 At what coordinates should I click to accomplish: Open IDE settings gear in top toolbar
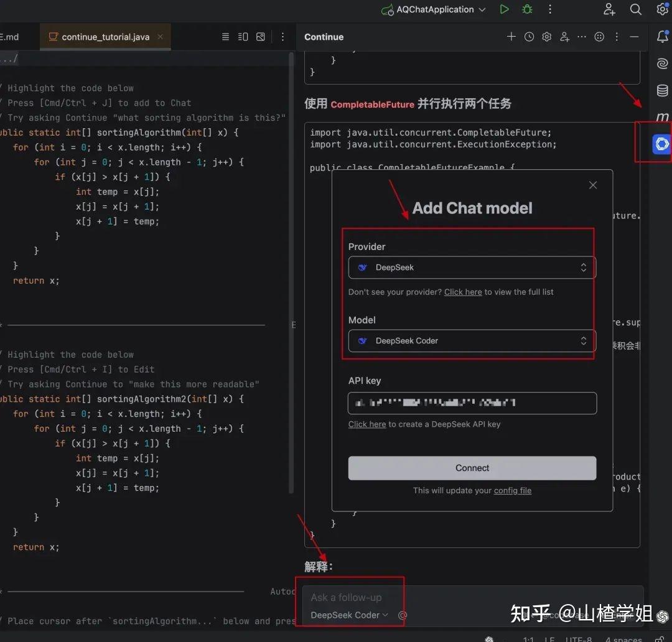pos(661,9)
